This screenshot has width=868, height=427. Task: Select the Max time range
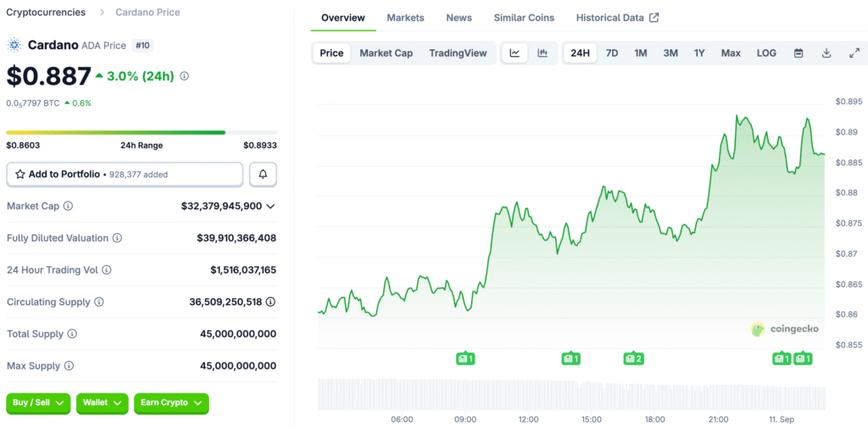pos(731,53)
